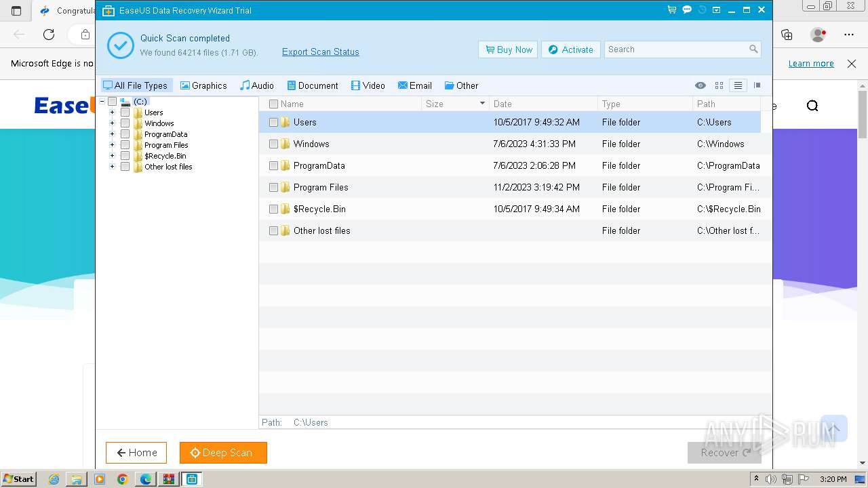868x488 pixels.
Task: Open Edge collections icon
Action: point(787,35)
